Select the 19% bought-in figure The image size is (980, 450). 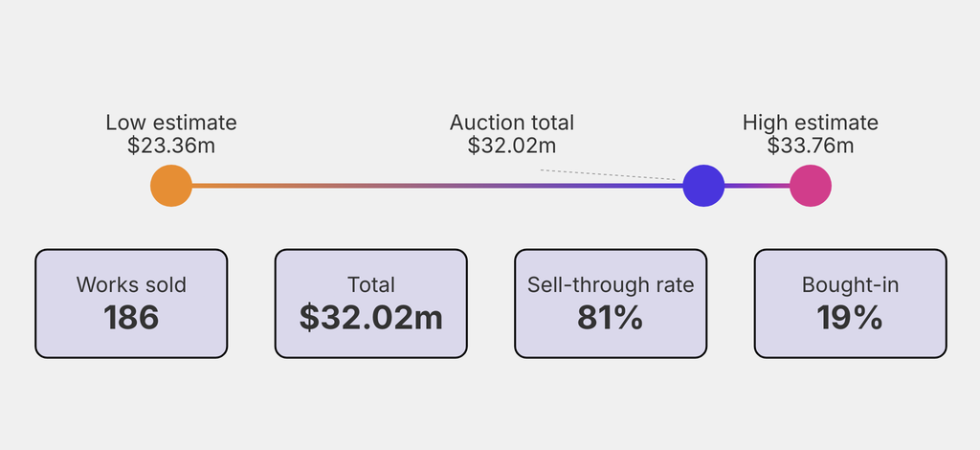click(x=851, y=317)
